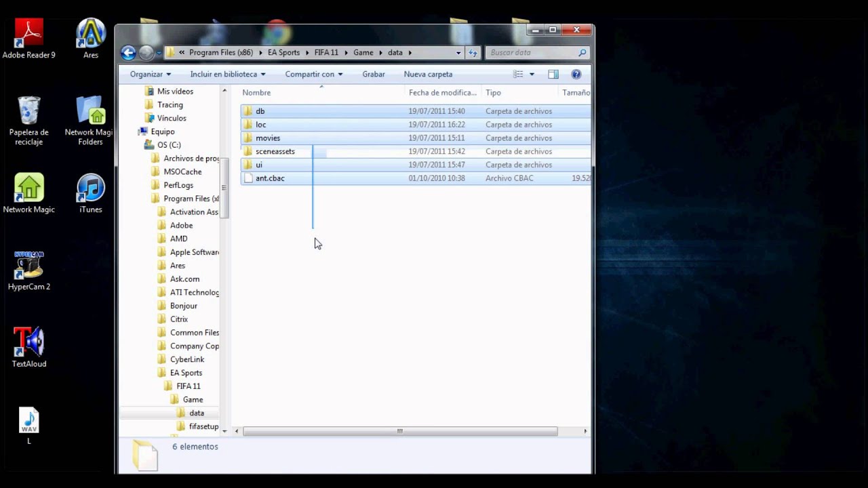Viewport: 868px width, 488px height.
Task: Select Tracing in navigation tree
Action: [170, 105]
